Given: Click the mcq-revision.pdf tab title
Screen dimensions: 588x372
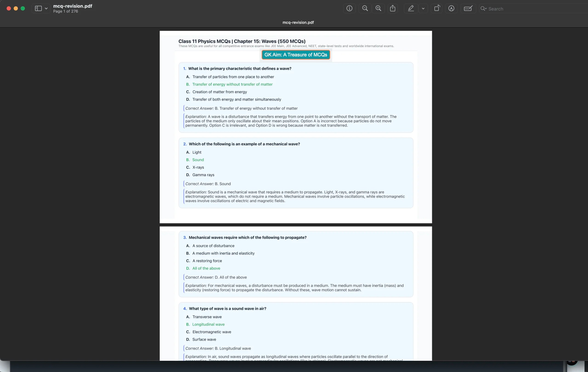Looking at the screenshot, I should [298, 23].
